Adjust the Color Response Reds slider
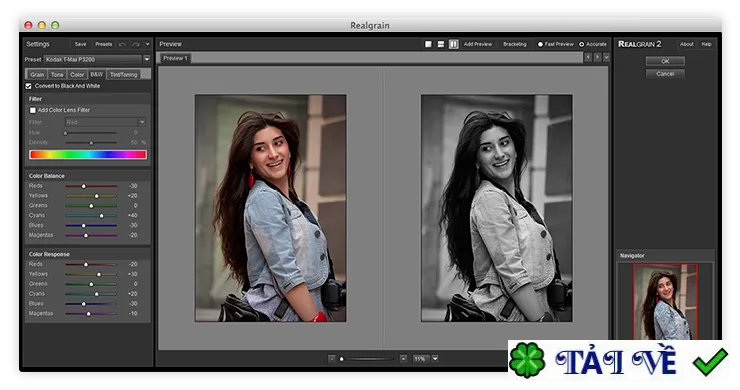740x390 pixels. 91,264
